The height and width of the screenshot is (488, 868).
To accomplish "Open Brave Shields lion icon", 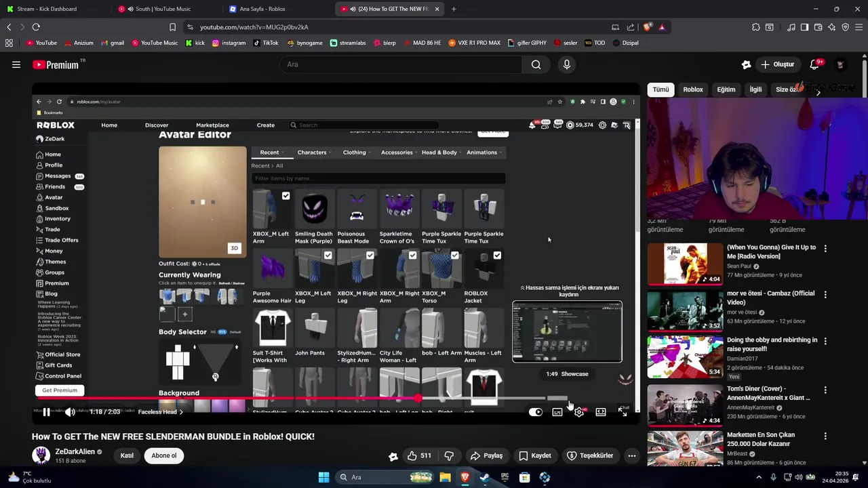I will tap(648, 27).
